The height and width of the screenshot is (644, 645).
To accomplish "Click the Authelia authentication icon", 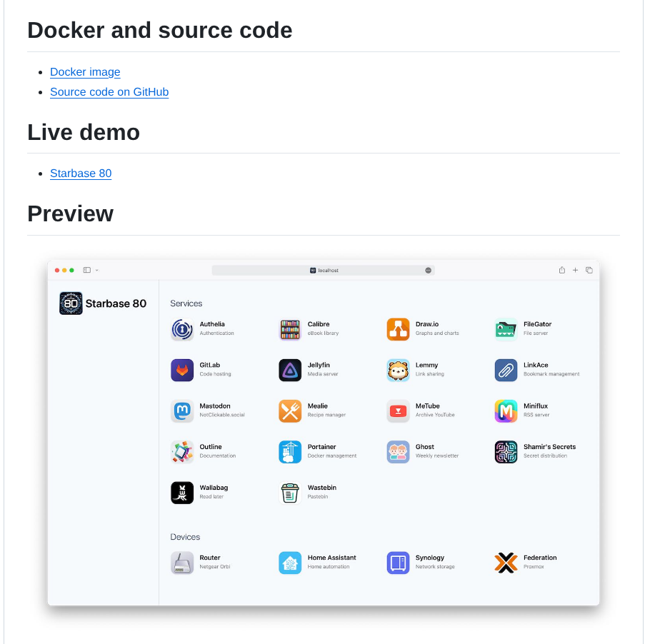I will pos(182,329).
